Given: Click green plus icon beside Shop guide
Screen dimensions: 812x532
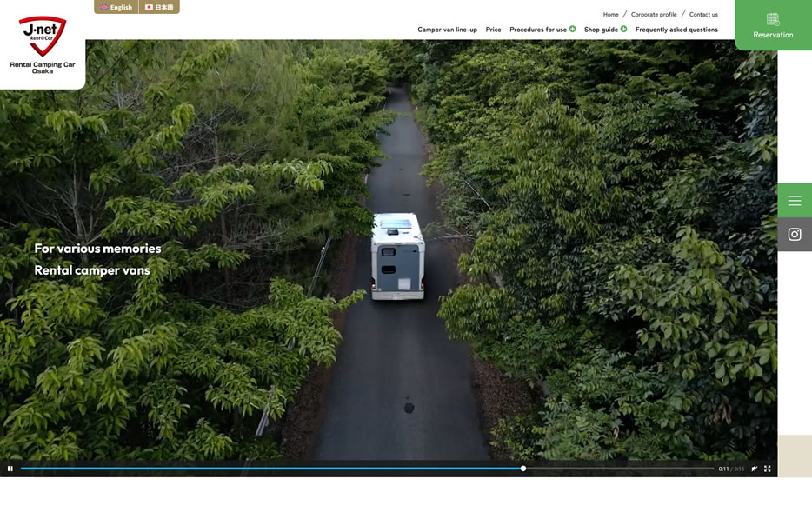Looking at the screenshot, I should [x=623, y=29].
